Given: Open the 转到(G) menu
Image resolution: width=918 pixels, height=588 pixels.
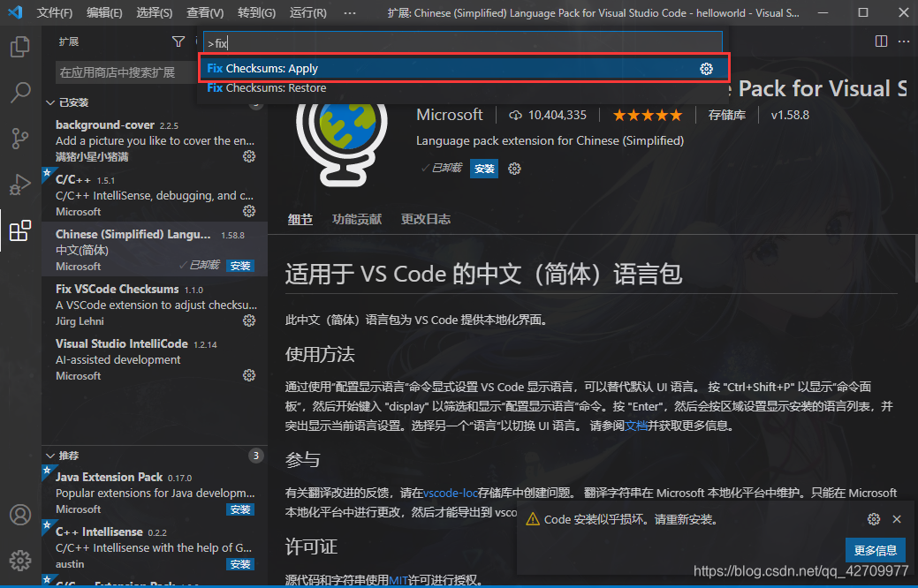Looking at the screenshot, I should (256, 13).
